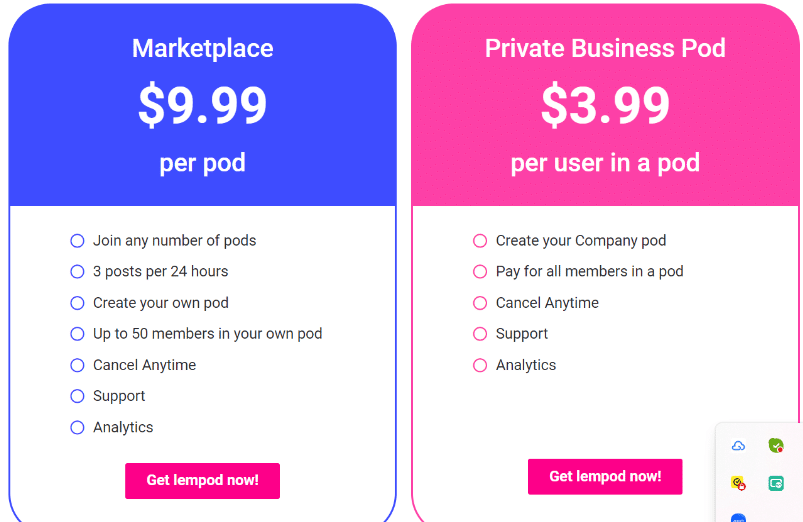Click Marketplace Cancel Anytime feature text
The height and width of the screenshot is (522, 803).
pos(144,365)
